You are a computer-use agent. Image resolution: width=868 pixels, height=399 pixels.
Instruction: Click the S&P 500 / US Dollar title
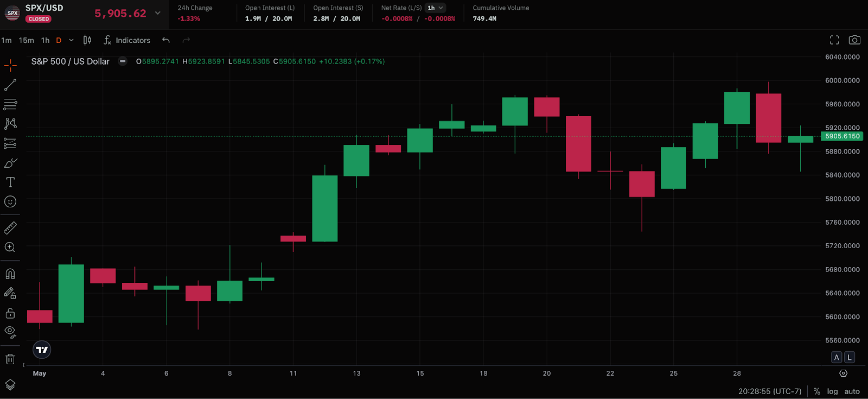coord(71,61)
